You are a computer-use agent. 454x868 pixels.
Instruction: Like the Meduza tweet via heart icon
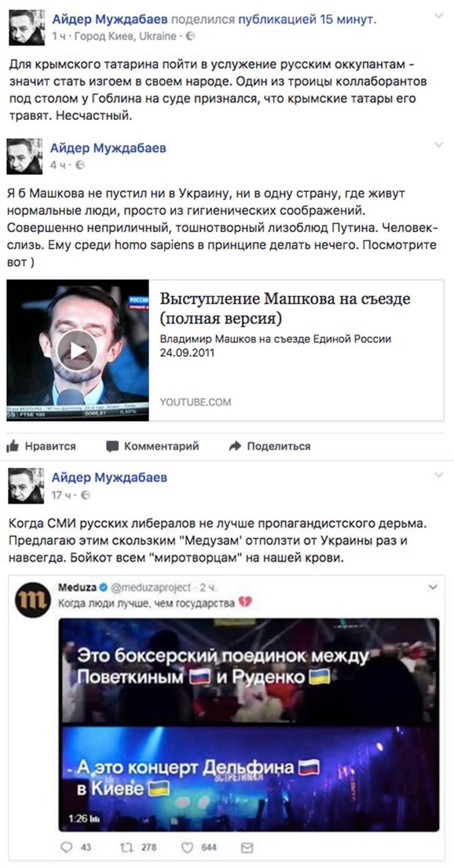click(188, 847)
